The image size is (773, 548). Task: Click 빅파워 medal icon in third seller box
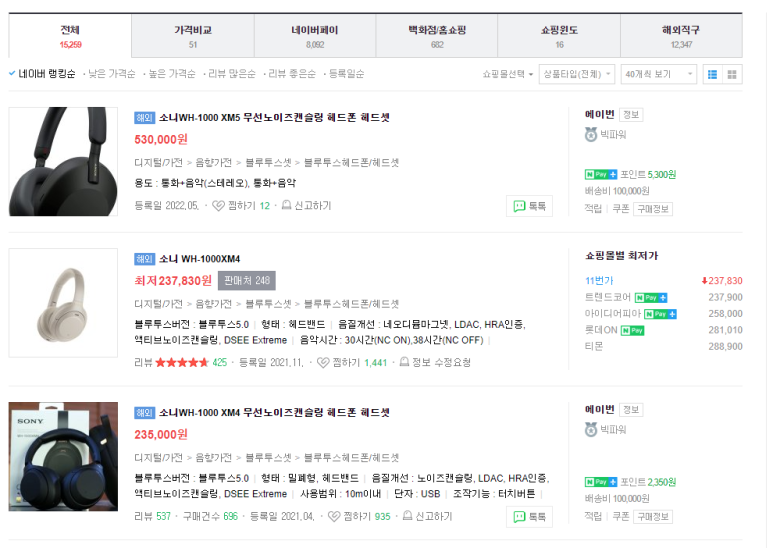click(591, 430)
